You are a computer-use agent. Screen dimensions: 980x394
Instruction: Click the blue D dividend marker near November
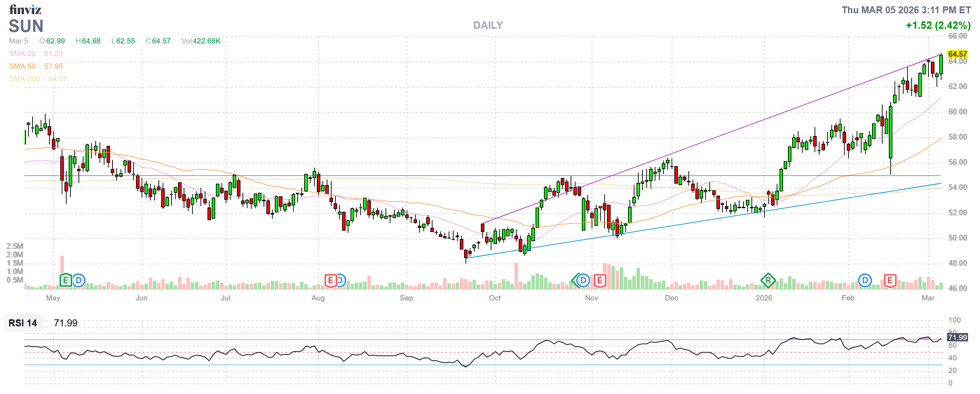[583, 281]
